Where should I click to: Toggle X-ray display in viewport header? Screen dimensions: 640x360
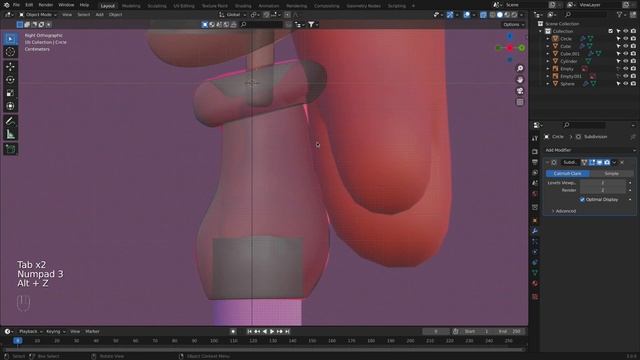point(483,15)
